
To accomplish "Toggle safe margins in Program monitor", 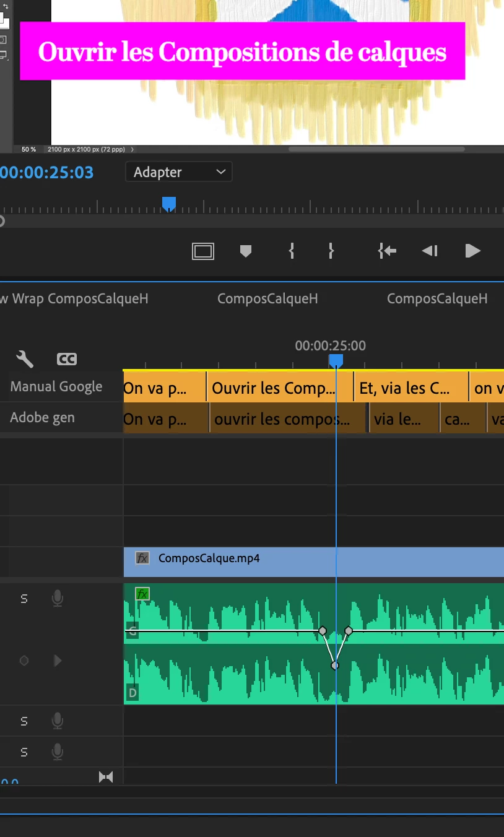I will click(203, 251).
